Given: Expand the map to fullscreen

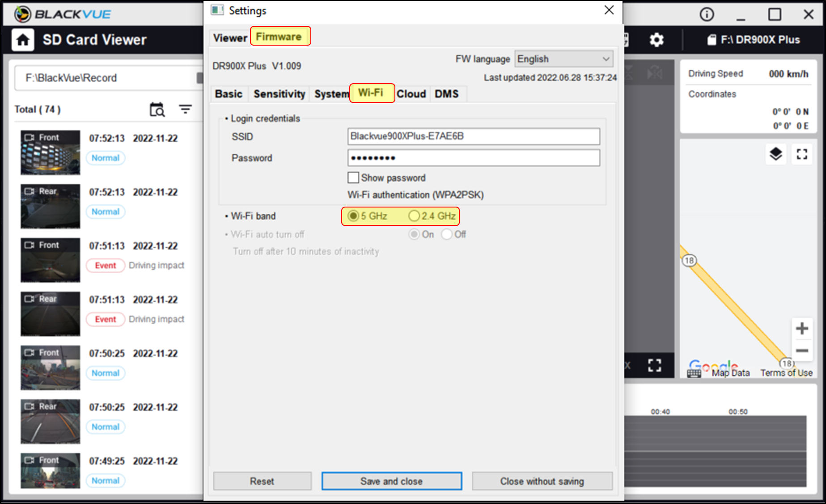Looking at the screenshot, I should [802, 154].
